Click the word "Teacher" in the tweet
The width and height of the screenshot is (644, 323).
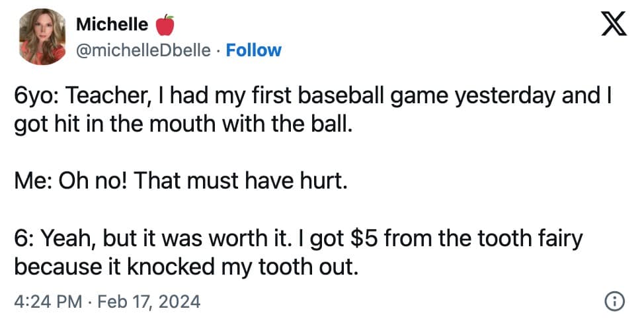pos(106,97)
